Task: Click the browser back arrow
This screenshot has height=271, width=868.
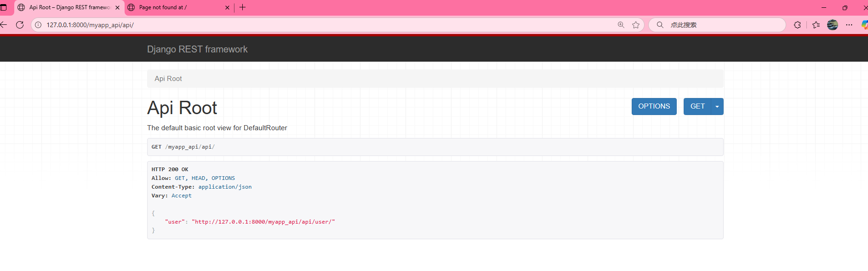Action: click(3, 25)
